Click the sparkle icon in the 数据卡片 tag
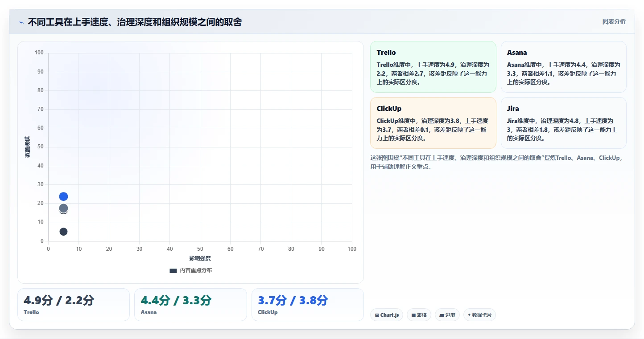 click(x=469, y=315)
